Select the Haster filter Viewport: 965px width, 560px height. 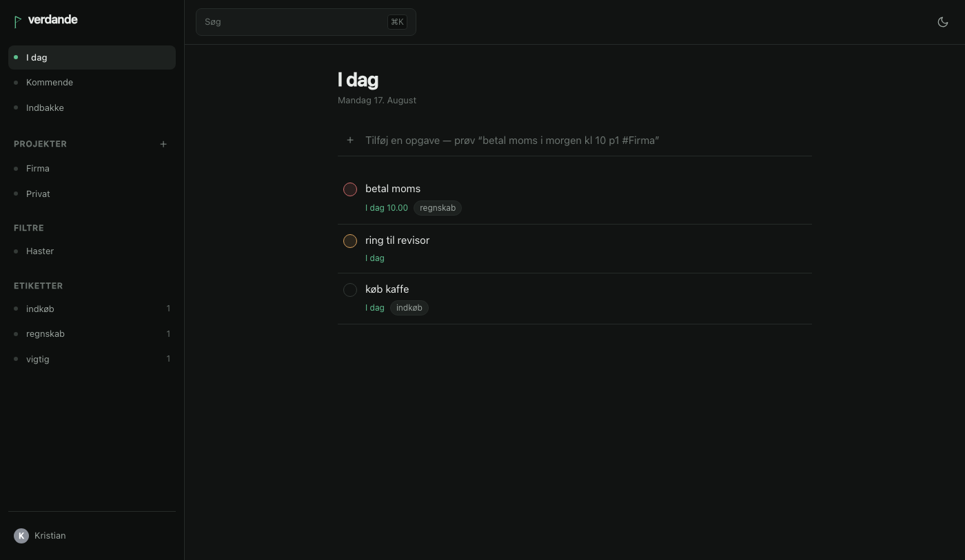92,251
